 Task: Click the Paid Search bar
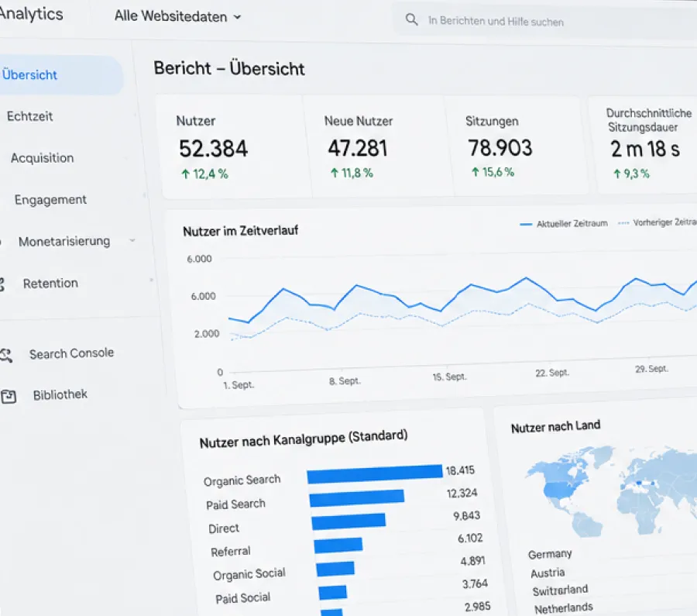[357, 498]
